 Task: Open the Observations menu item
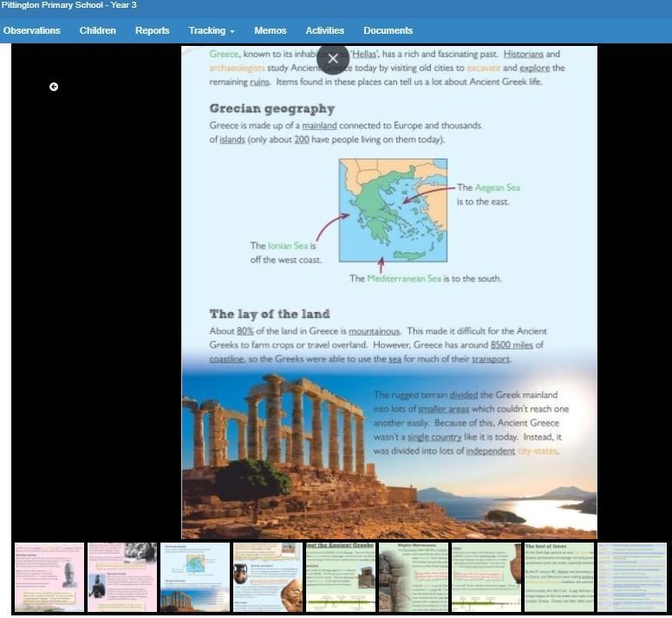click(32, 30)
